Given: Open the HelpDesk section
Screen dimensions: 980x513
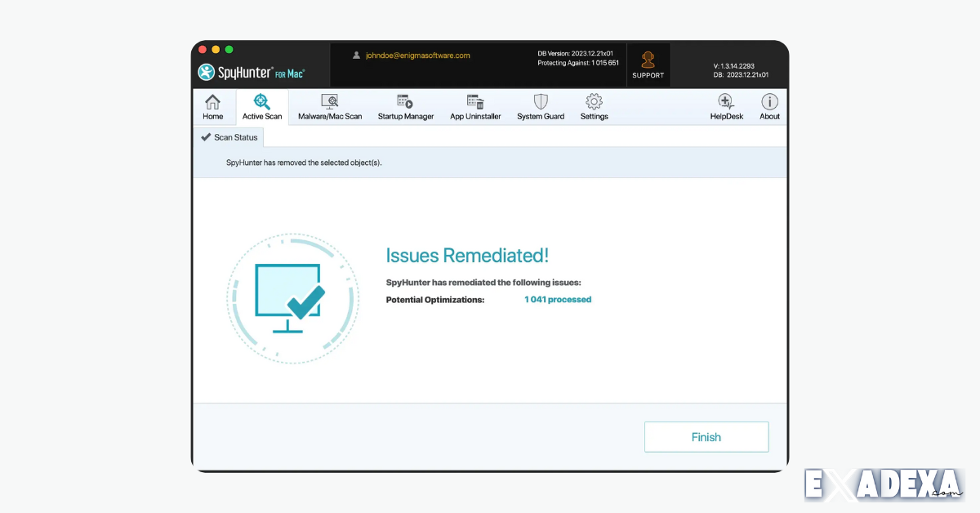Looking at the screenshot, I should pyautogui.click(x=726, y=107).
